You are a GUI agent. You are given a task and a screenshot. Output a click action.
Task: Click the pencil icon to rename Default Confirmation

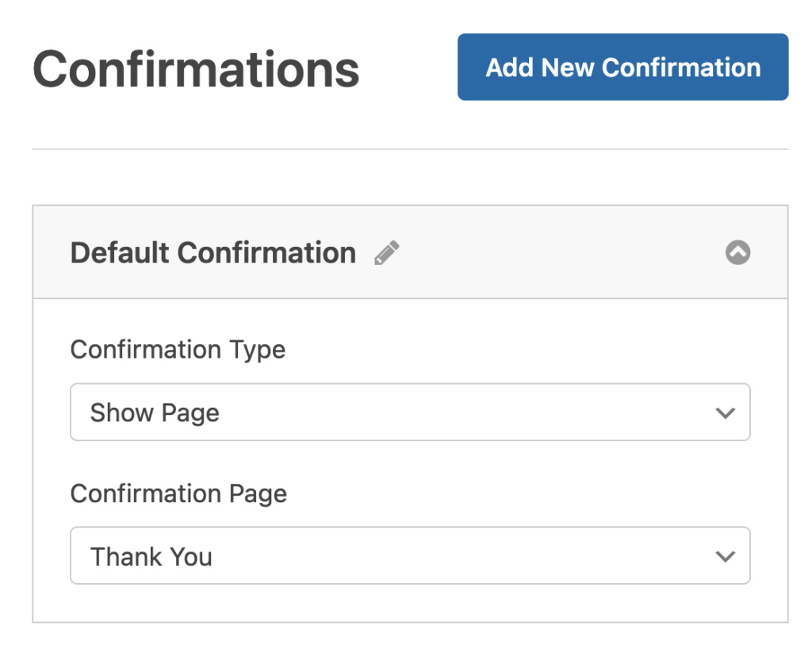386,252
